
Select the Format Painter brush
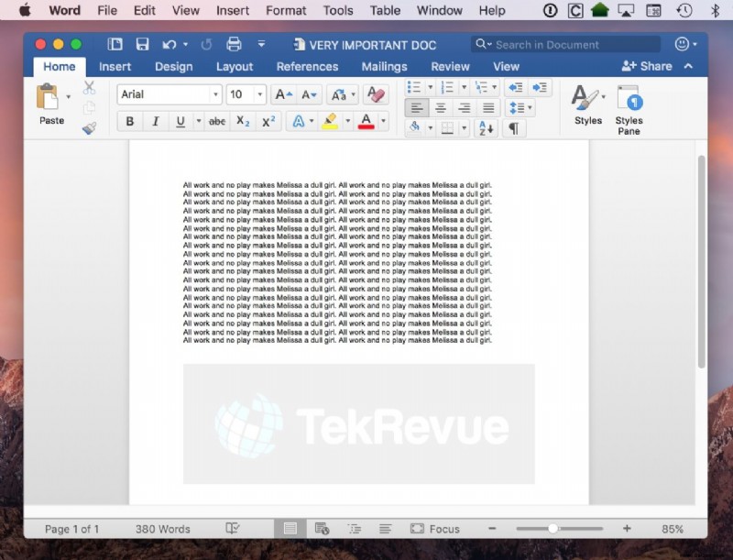[89, 128]
